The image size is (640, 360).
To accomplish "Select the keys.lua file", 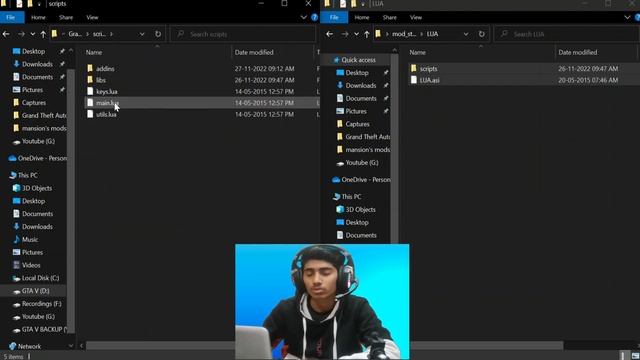I will coord(107,91).
